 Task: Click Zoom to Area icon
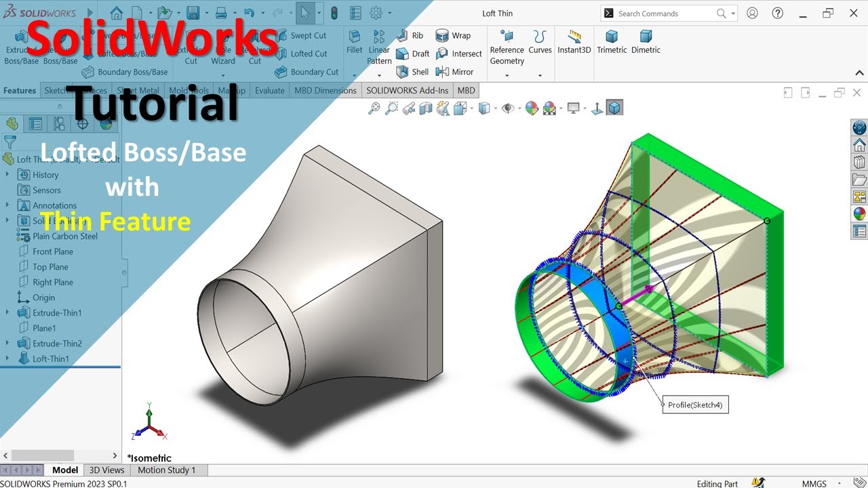[391, 108]
